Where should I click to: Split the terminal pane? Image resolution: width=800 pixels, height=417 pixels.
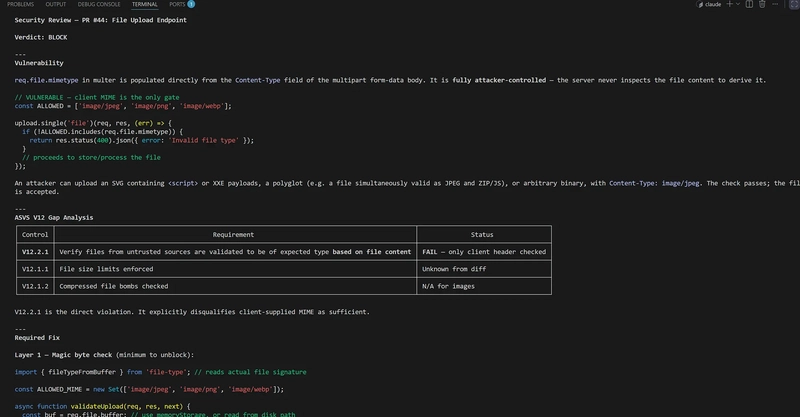tap(749, 4)
